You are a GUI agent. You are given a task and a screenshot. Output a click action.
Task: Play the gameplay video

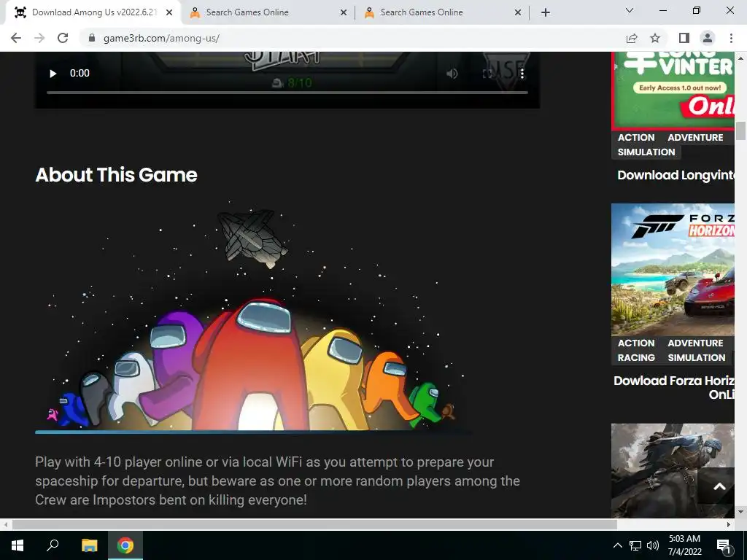53,74
